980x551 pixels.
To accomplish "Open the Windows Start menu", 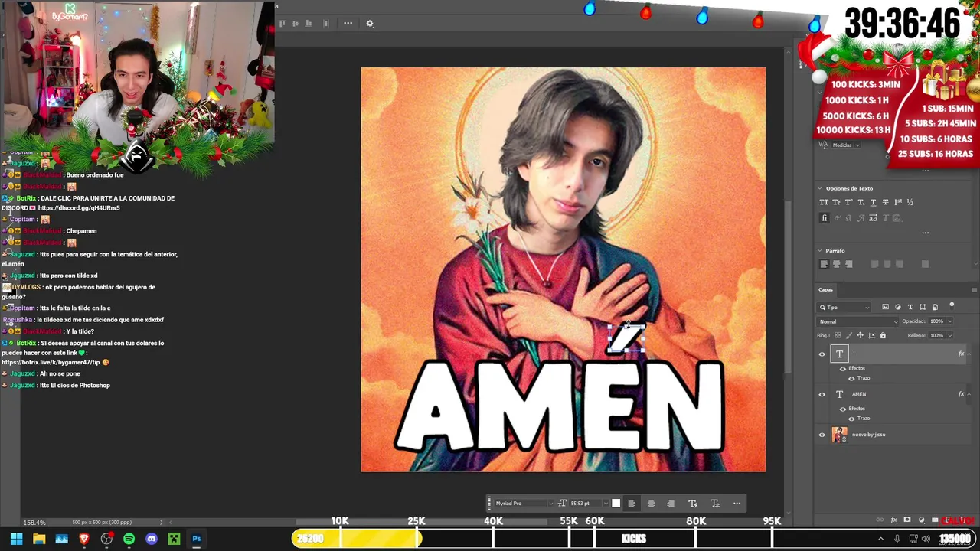I will [x=16, y=539].
